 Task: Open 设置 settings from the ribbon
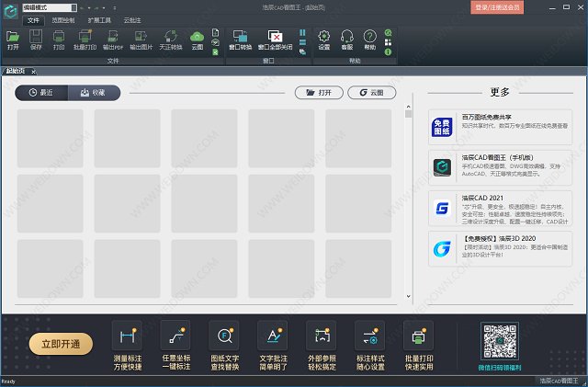323,38
